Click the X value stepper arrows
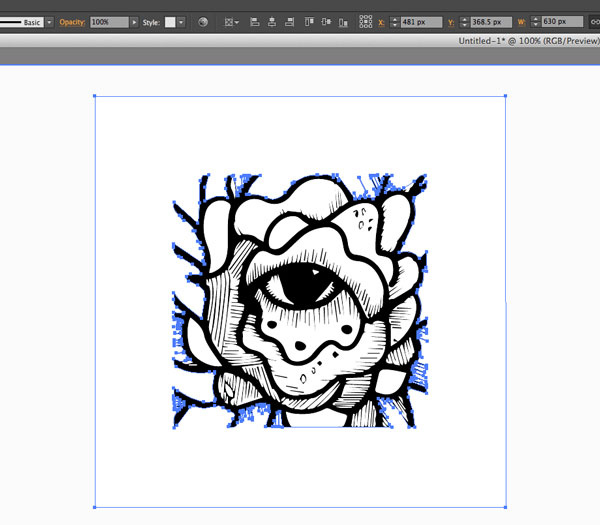The height and width of the screenshot is (525, 600). point(395,22)
